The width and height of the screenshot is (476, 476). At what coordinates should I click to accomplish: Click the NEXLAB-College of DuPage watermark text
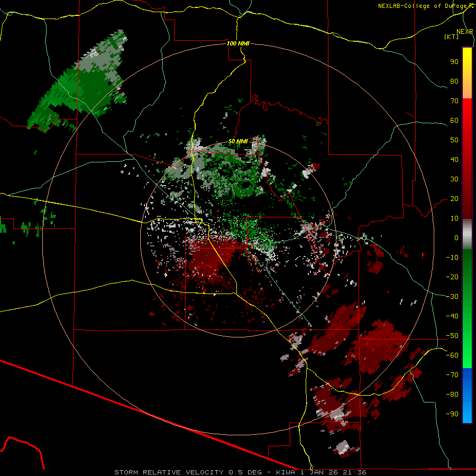pos(423,6)
